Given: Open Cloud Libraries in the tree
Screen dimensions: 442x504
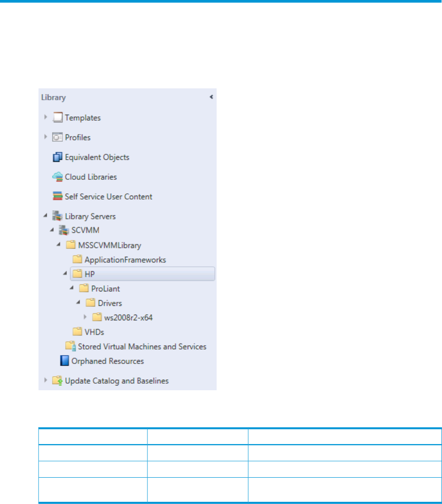Looking at the screenshot, I should pos(91,177).
